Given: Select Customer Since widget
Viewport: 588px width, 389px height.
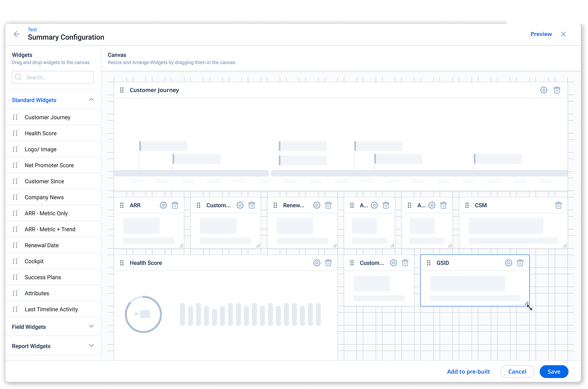Looking at the screenshot, I should (53, 181).
